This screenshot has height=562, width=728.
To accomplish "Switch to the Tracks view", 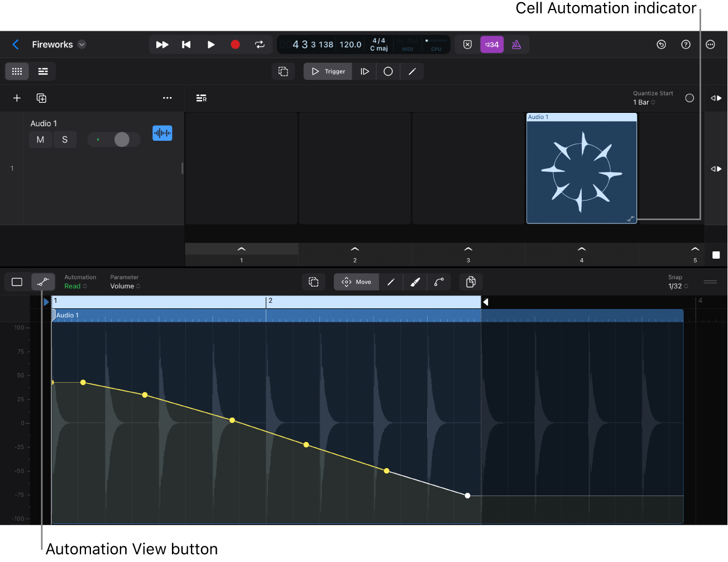I will [x=43, y=72].
